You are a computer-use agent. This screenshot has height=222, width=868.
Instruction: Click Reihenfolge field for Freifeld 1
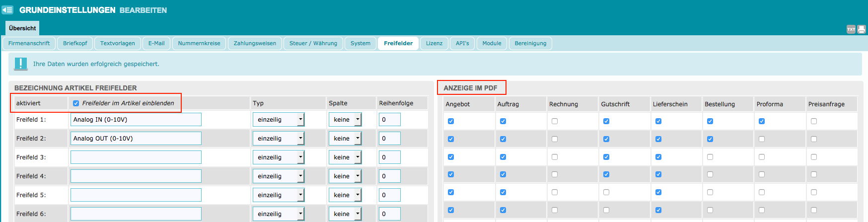point(389,120)
